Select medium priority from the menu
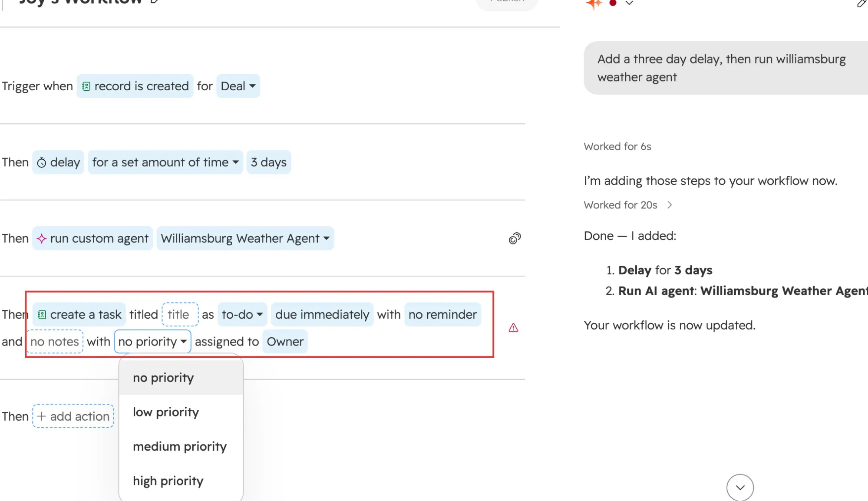Image resolution: width=868 pixels, height=501 pixels. (181, 446)
